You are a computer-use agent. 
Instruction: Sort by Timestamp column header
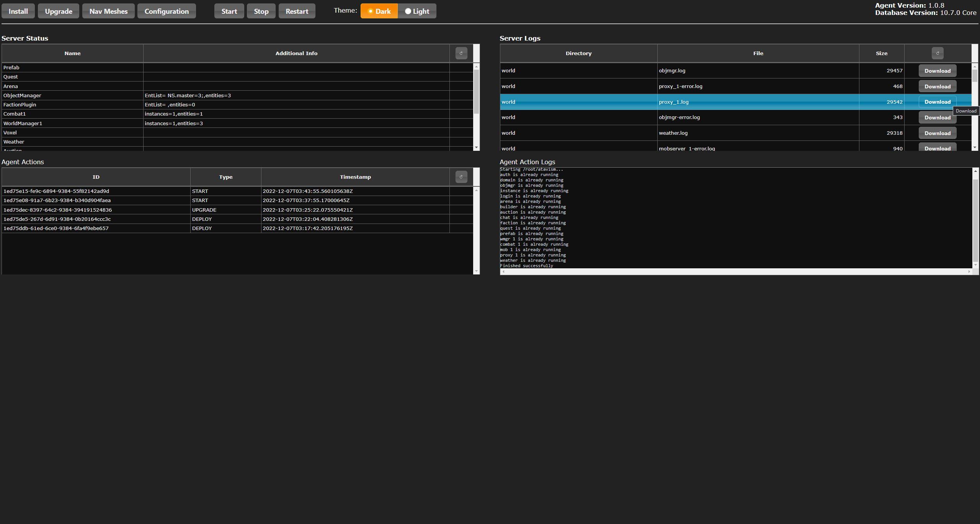[x=355, y=177]
